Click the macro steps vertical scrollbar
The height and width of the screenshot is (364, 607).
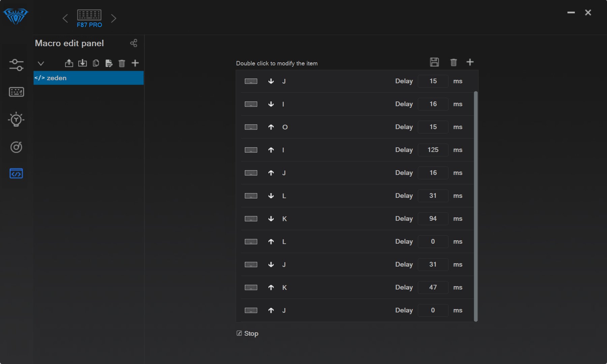point(476,206)
